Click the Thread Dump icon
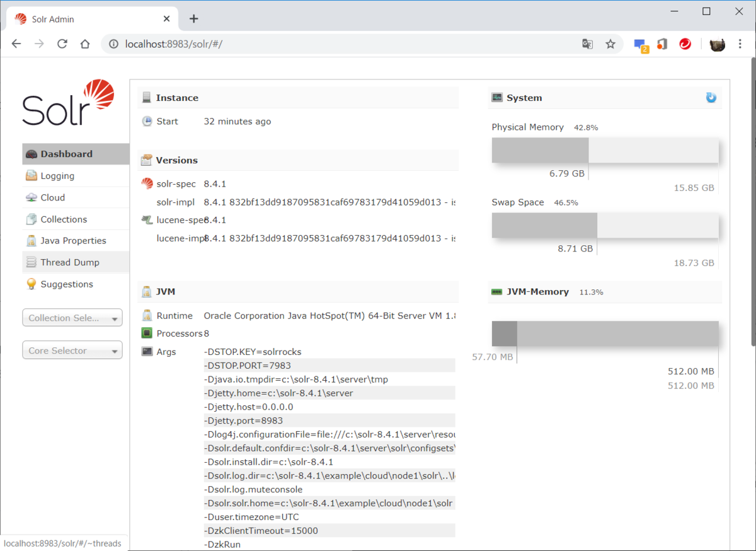 (31, 262)
